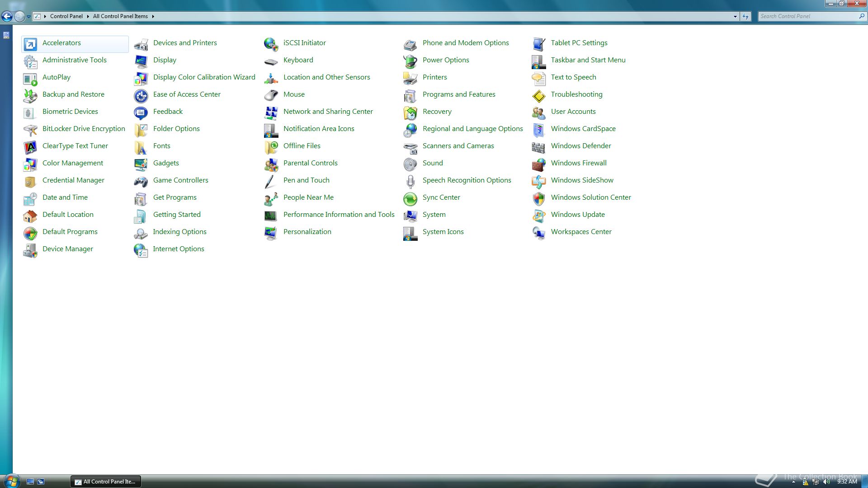Click the volume icon in system tray
The image size is (868, 488).
(x=826, y=482)
